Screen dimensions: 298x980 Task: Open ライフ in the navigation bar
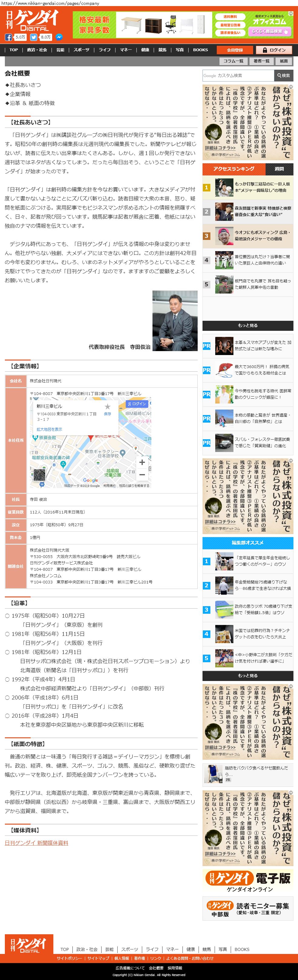[105, 50]
